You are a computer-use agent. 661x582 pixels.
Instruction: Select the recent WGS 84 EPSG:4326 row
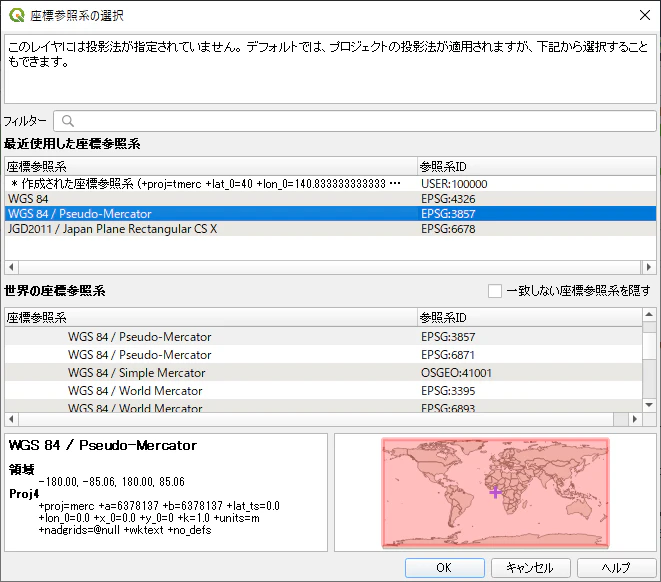coord(330,199)
